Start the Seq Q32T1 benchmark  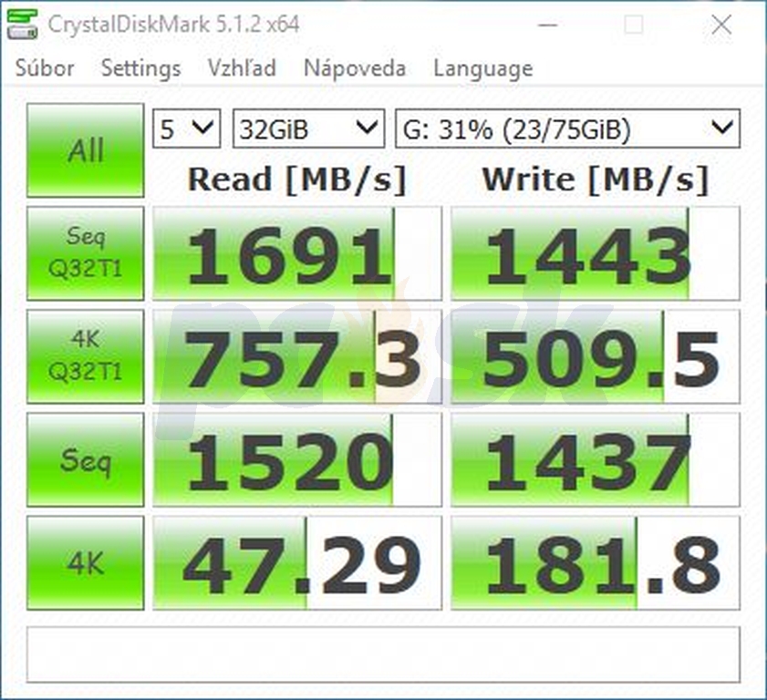(x=86, y=253)
